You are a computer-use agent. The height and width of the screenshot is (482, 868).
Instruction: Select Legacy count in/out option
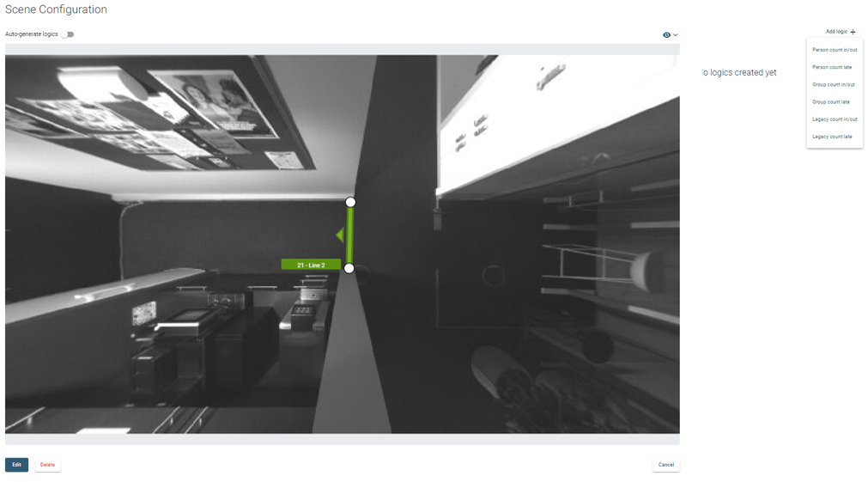(x=835, y=119)
